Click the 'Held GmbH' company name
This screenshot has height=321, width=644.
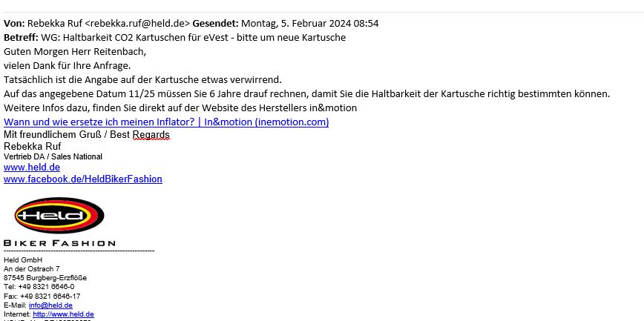(x=23, y=260)
